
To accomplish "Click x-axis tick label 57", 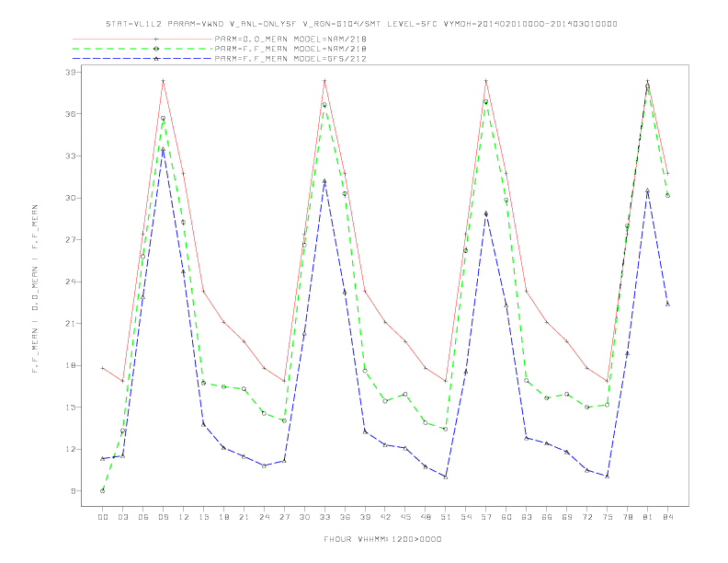I will click(486, 517).
